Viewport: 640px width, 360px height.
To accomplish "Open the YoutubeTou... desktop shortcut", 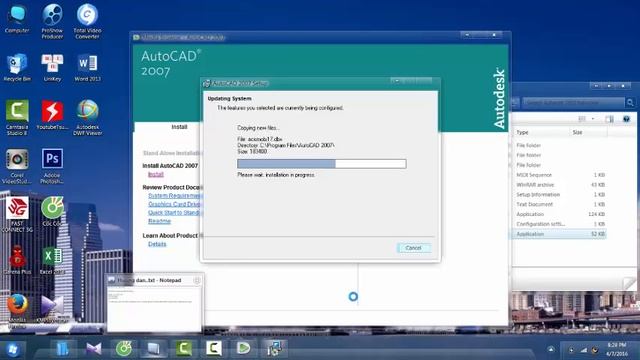I will 52,115.
